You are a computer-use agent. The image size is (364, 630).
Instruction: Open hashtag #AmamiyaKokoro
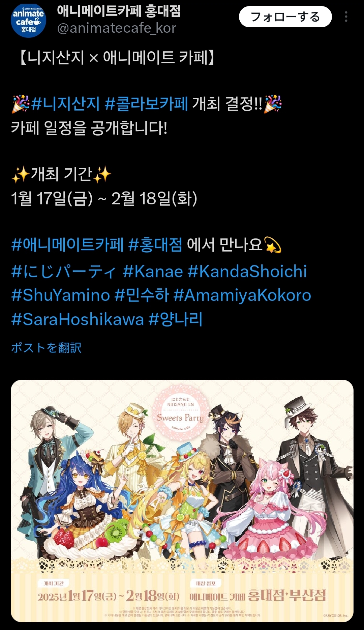242,295
